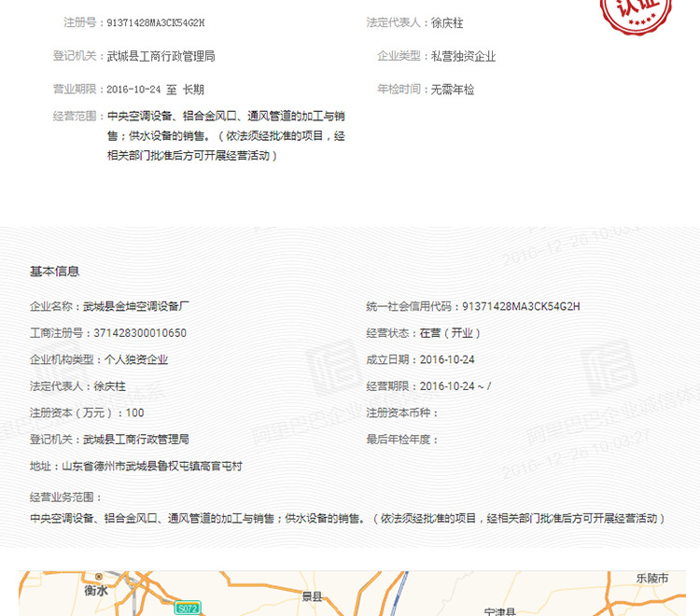Click unified social credit code 91371428MA3CK54G2H
Viewport: 700px width, 616px height.
tap(521, 306)
